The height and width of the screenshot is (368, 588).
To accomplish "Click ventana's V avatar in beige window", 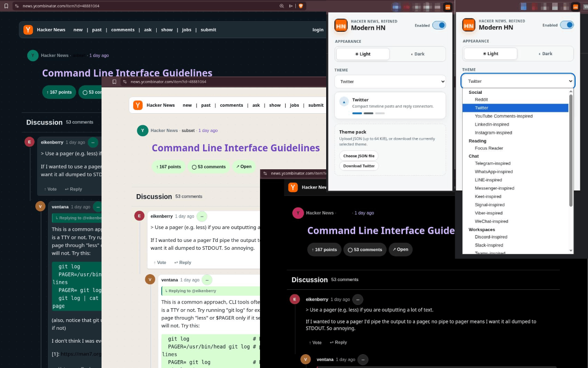I will (150, 280).
